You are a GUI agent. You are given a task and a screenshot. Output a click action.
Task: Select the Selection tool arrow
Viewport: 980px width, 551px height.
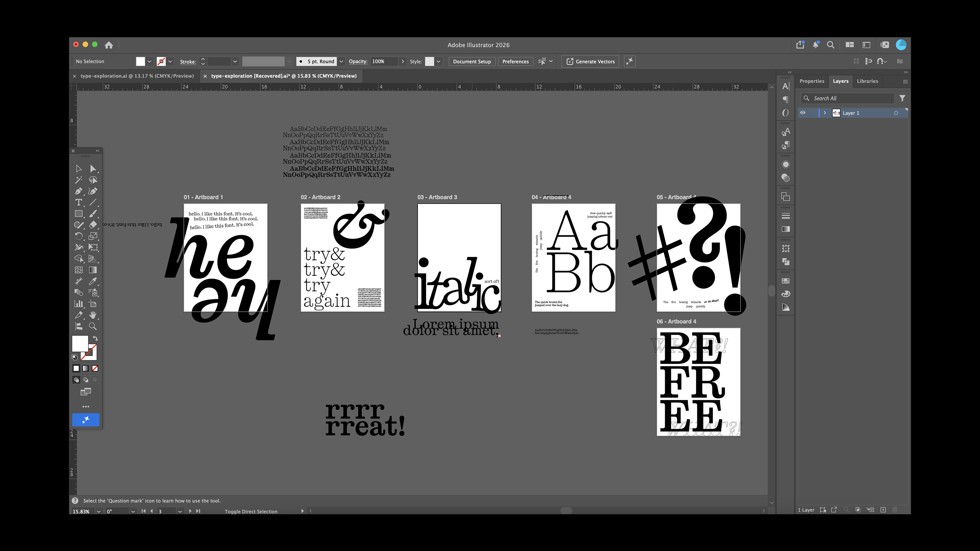point(79,168)
